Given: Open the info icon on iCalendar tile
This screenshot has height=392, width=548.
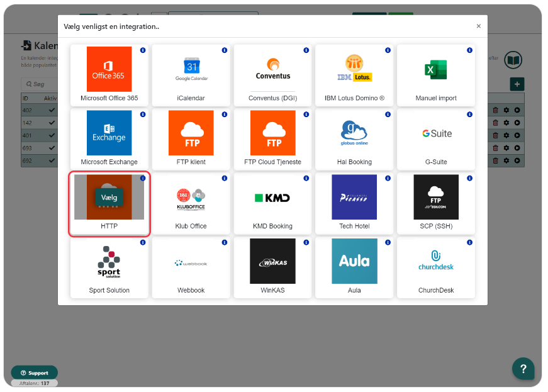Looking at the screenshot, I should (225, 50).
